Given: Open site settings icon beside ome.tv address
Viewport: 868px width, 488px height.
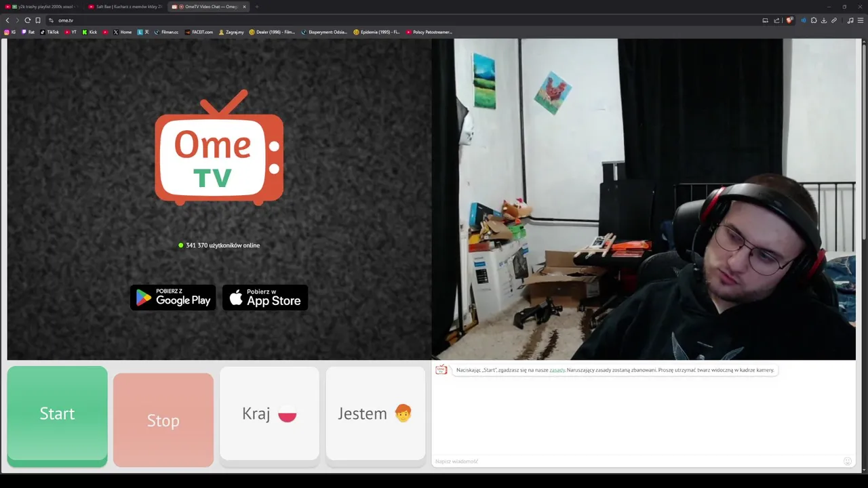Looking at the screenshot, I should coord(51,20).
